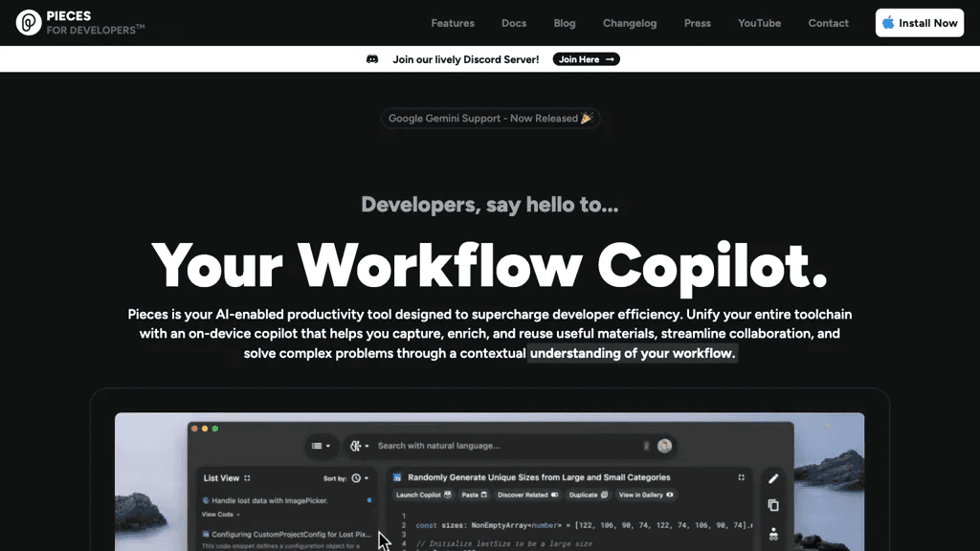Click the copy icon in snippet sidebar
The width and height of the screenshot is (980, 551).
(x=773, y=505)
